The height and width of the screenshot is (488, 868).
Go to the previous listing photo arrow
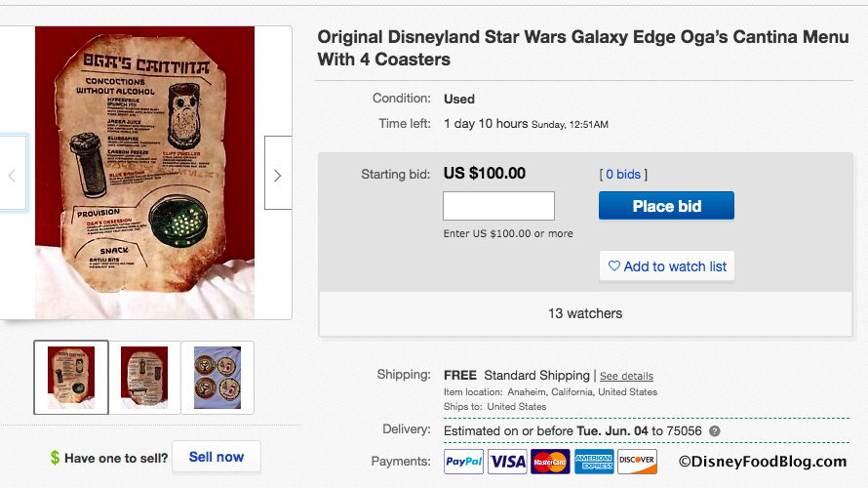(13, 176)
